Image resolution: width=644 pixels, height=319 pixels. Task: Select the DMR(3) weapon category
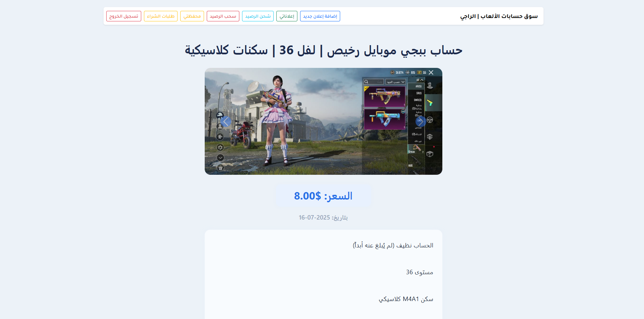pyautogui.click(x=418, y=100)
